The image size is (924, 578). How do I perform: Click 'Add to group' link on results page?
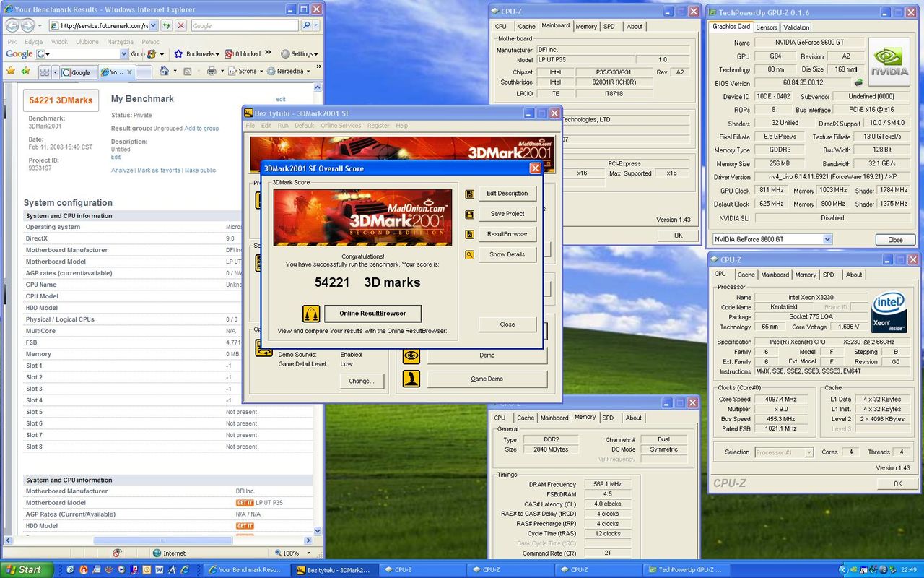pos(201,129)
